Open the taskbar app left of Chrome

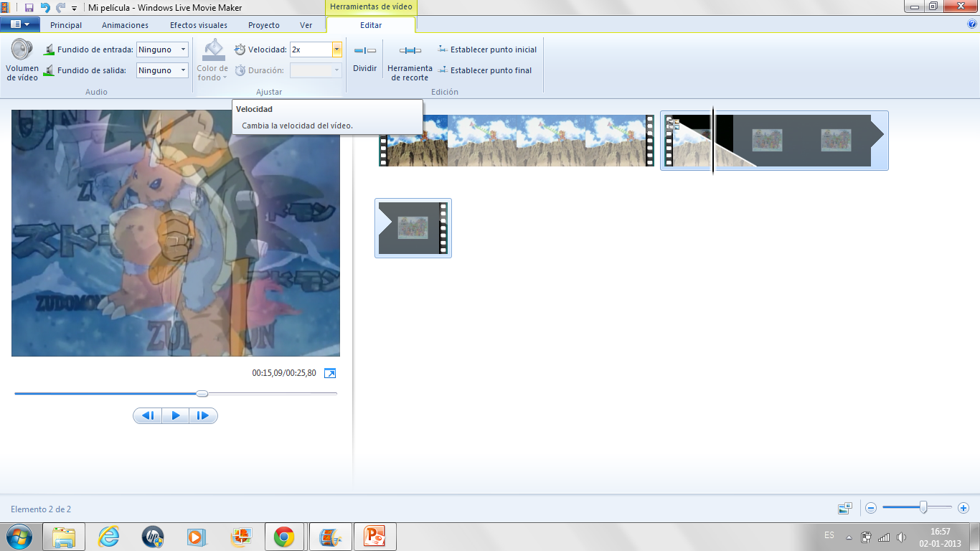click(241, 537)
